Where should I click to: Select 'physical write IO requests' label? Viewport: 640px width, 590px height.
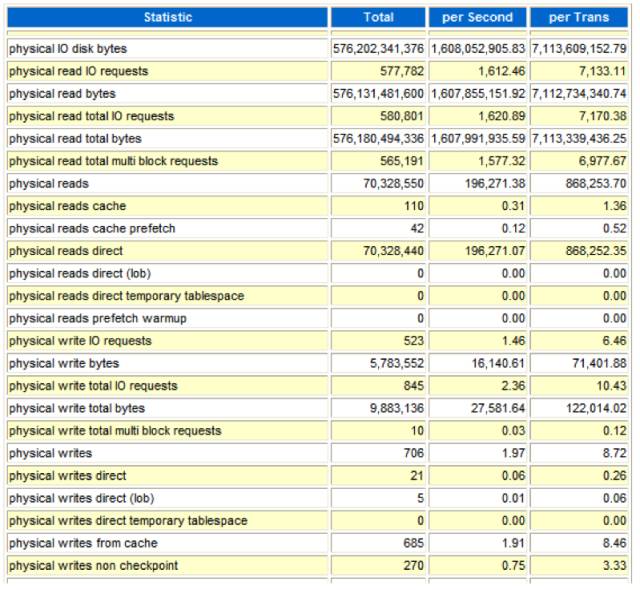(x=80, y=341)
